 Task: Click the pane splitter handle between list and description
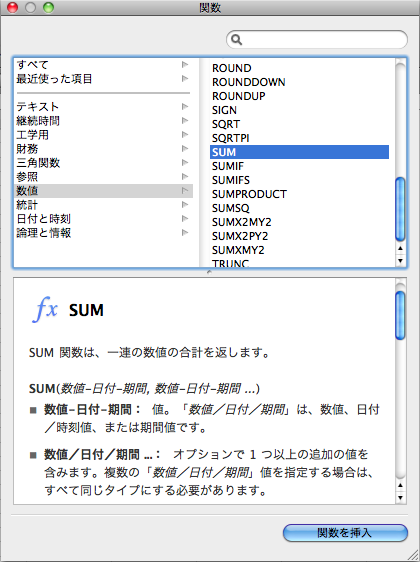[x=209, y=272]
